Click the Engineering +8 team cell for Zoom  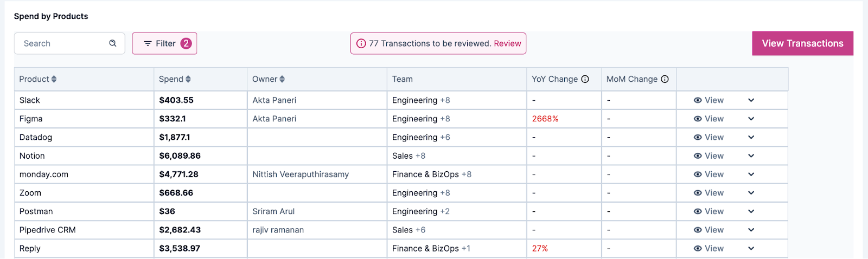(x=421, y=193)
